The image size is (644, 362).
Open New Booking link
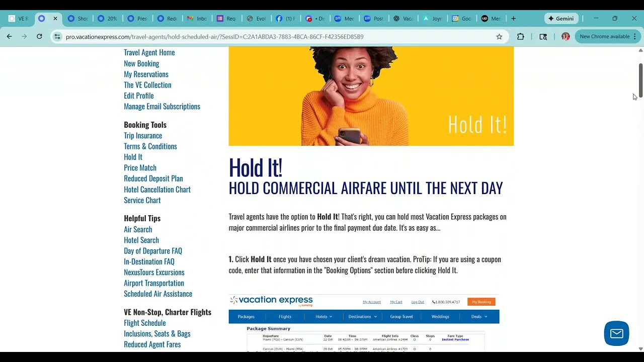point(141,63)
